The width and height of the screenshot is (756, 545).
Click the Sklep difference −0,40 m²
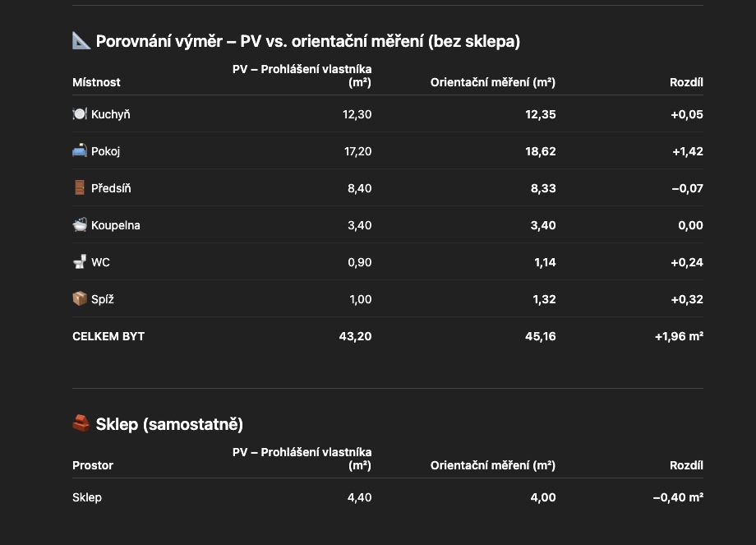pos(678,497)
